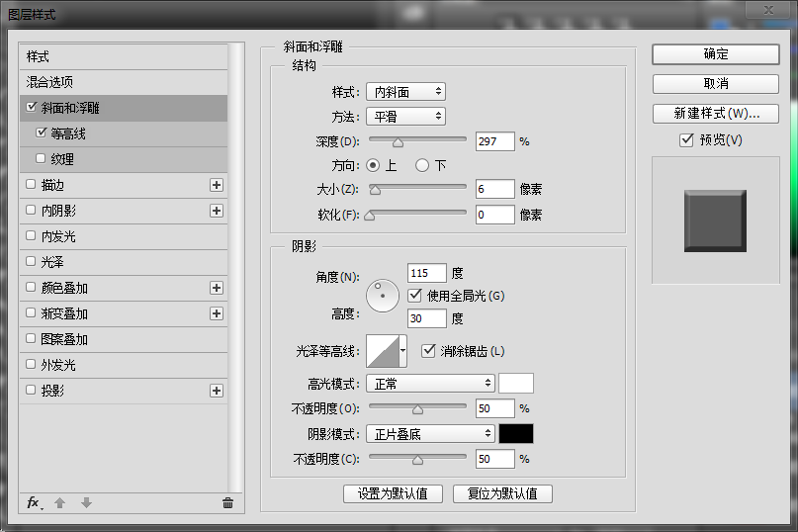
Task: Select the 下 direction radio button
Action: (x=422, y=165)
